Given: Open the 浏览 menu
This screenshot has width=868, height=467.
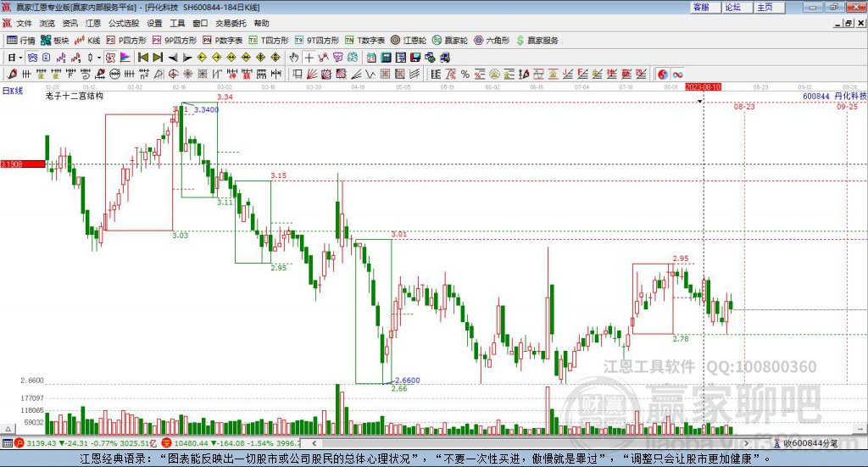Looking at the screenshot, I should tap(47, 23).
